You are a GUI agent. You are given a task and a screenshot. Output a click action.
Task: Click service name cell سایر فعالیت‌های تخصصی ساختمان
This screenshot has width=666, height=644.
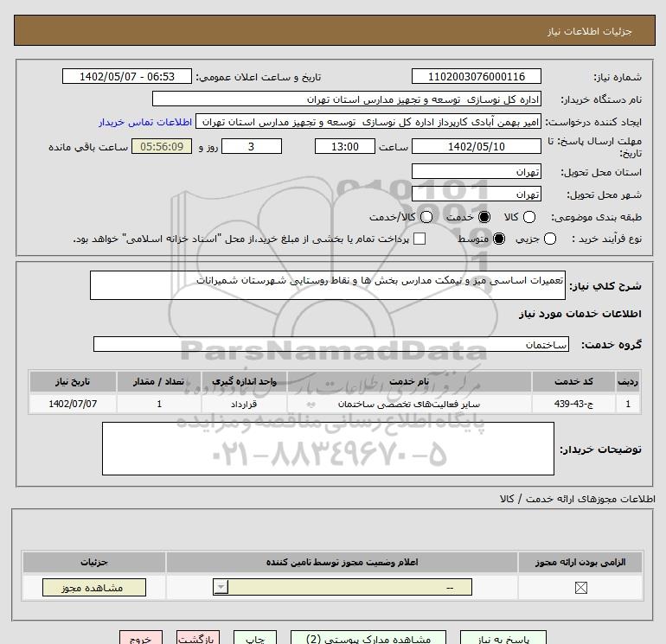[x=409, y=404]
